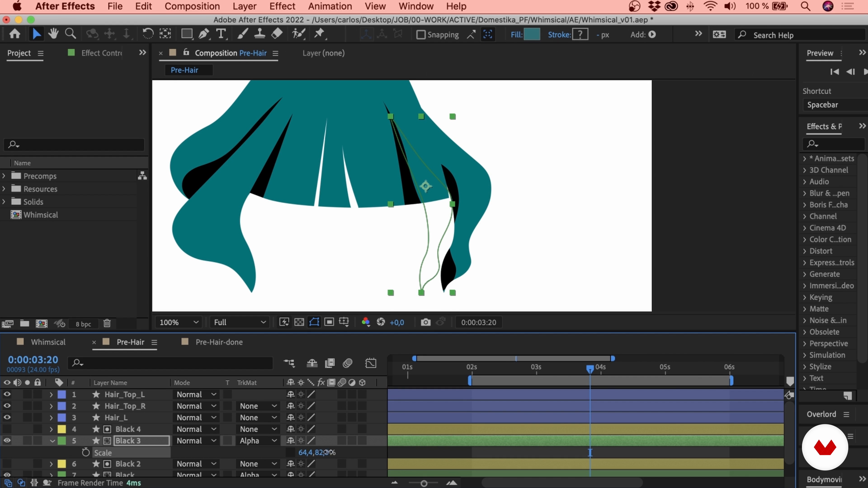Expand the Precomps folder
868x488 pixels.
[4, 176]
